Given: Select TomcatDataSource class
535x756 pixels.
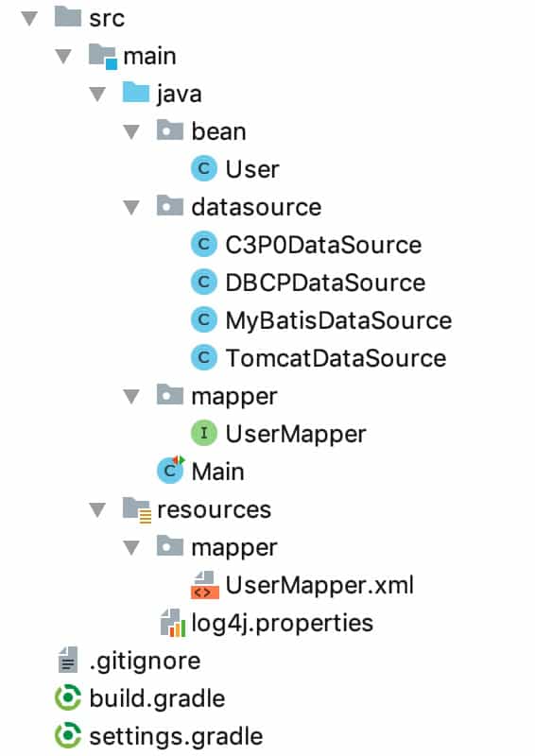Looking at the screenshot, I should (x=336, y=358).
